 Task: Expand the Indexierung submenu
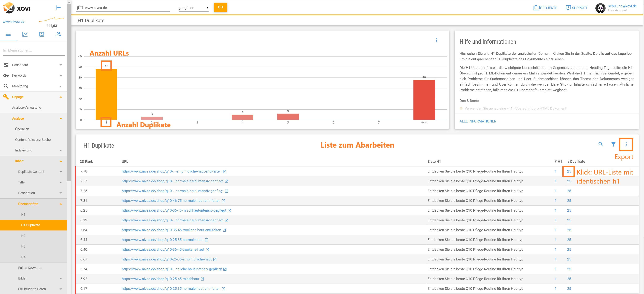tap(61, 150)
